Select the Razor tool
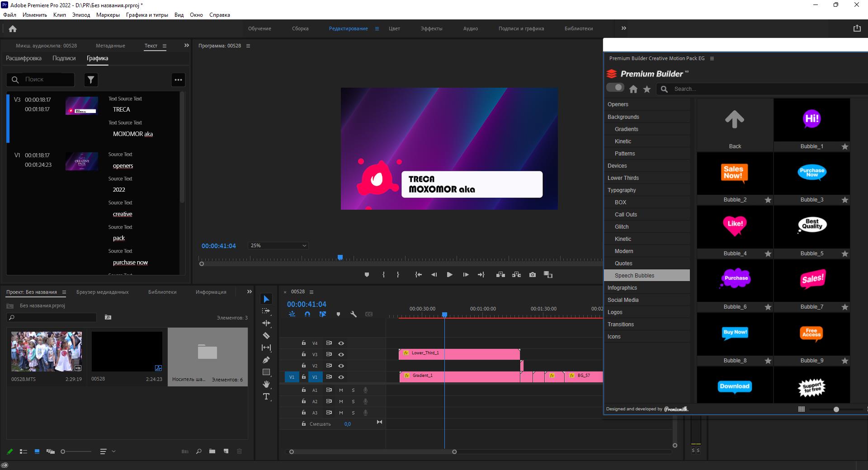Viewport: 868px width, 470px height. pos(266,335)
